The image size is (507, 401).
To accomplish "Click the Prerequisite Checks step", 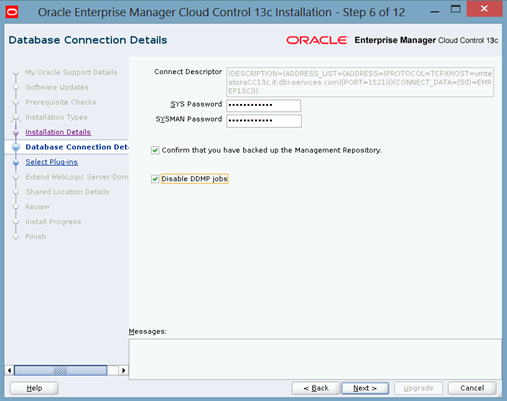I will tap(61, 102).
